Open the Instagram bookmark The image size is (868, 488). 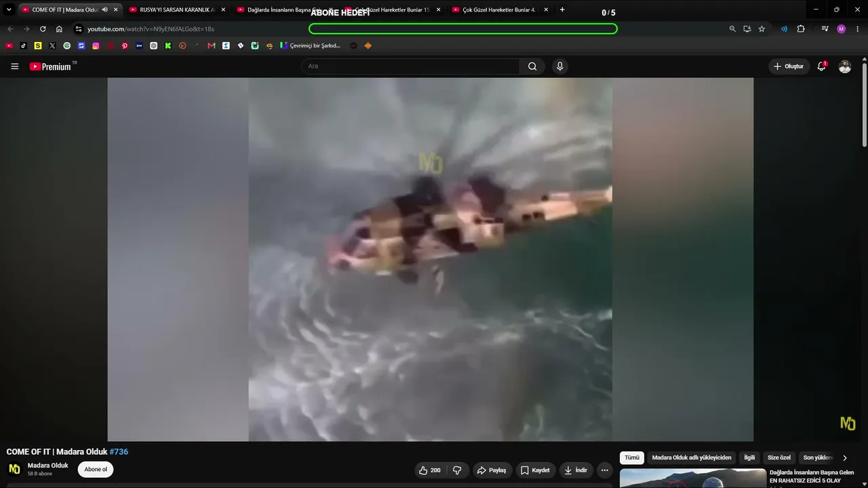click(x=96, y=46)
